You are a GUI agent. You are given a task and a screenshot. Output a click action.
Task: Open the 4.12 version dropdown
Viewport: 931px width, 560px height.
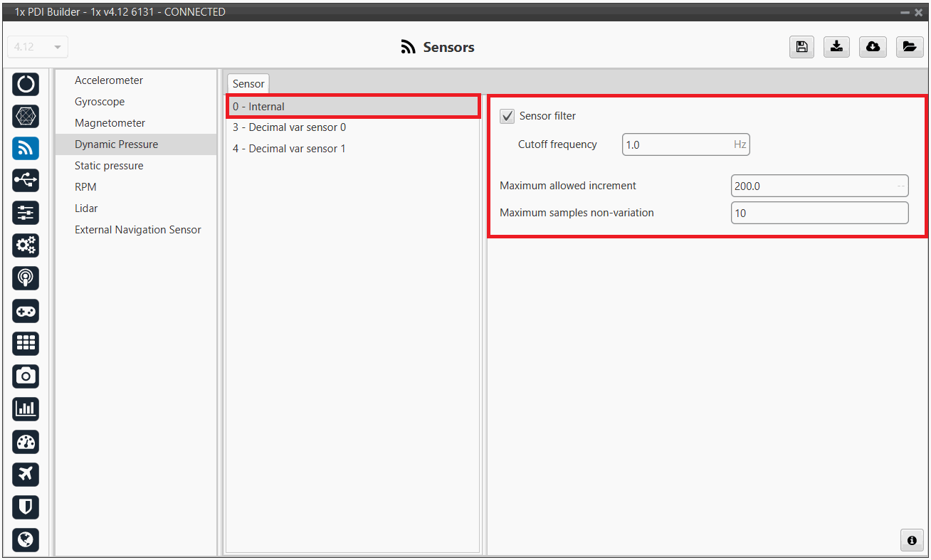coord(38,47)
